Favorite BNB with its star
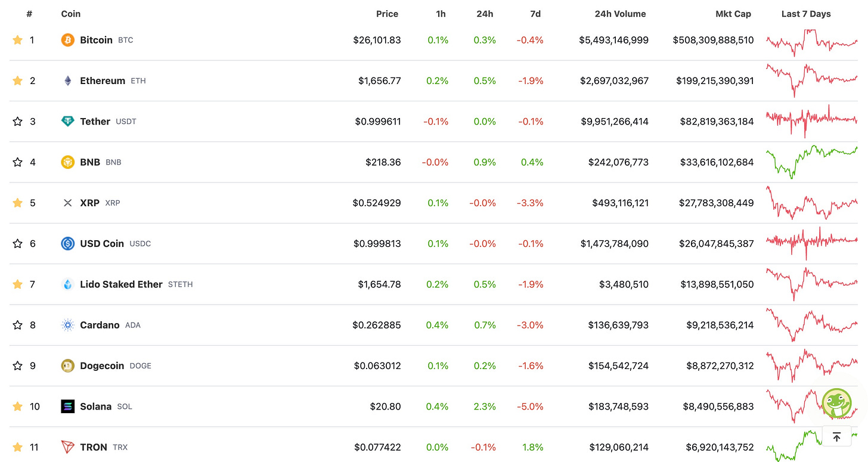The width and height of the screenshot is (868, 462). click(x=17, y=162)
